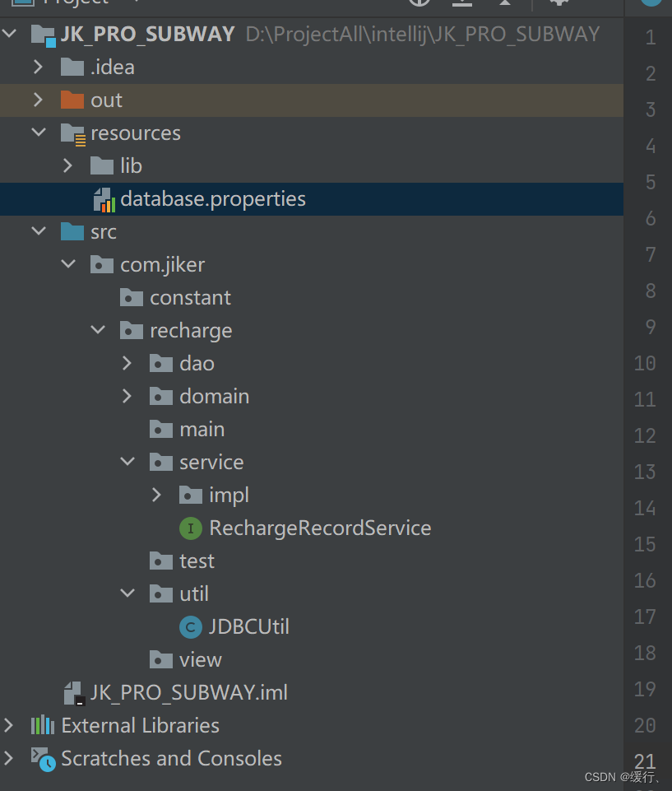Click the database.properties file icon

[102, 198]
